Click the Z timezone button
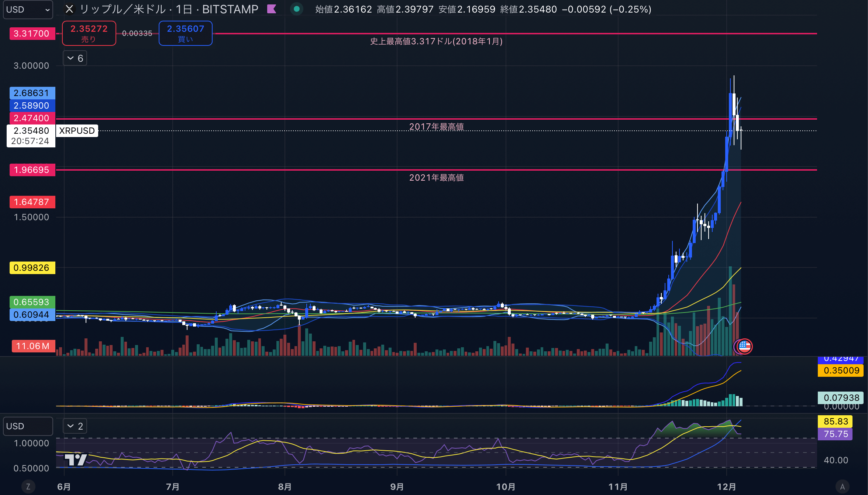Viewport: 868px width, 495px height. click(x=28, y=487)
